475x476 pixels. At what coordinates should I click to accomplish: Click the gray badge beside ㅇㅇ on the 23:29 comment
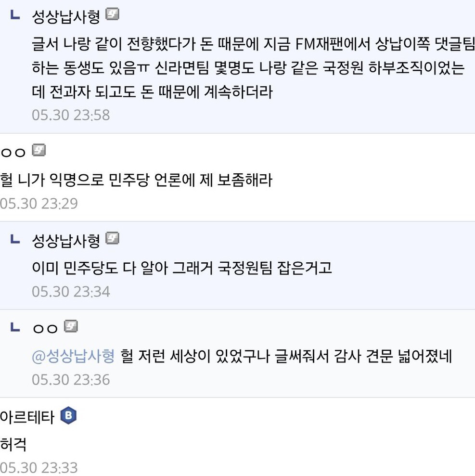tap(39, 151)
